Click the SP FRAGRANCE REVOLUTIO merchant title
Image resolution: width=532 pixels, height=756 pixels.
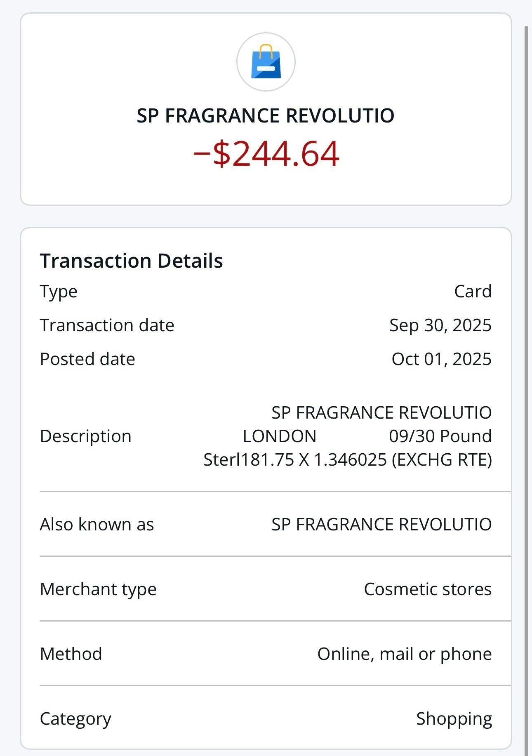point(266,115)
